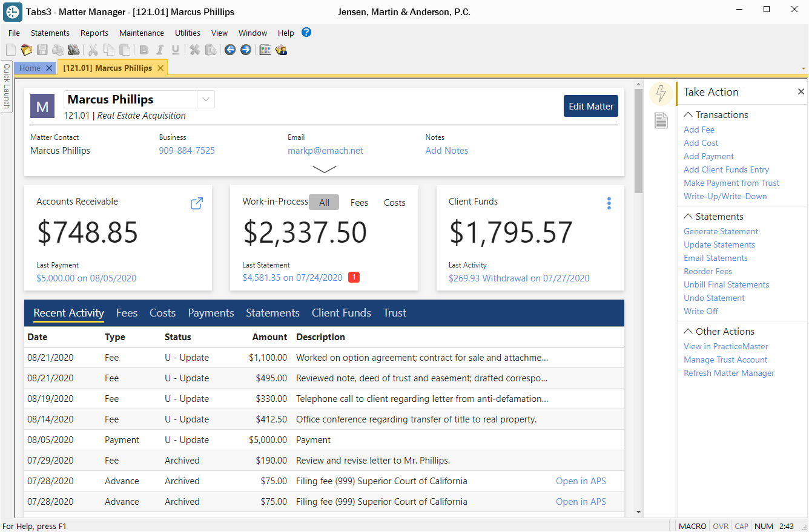Open the Reports menu
The image size is (809, 532).
(94, 33)
